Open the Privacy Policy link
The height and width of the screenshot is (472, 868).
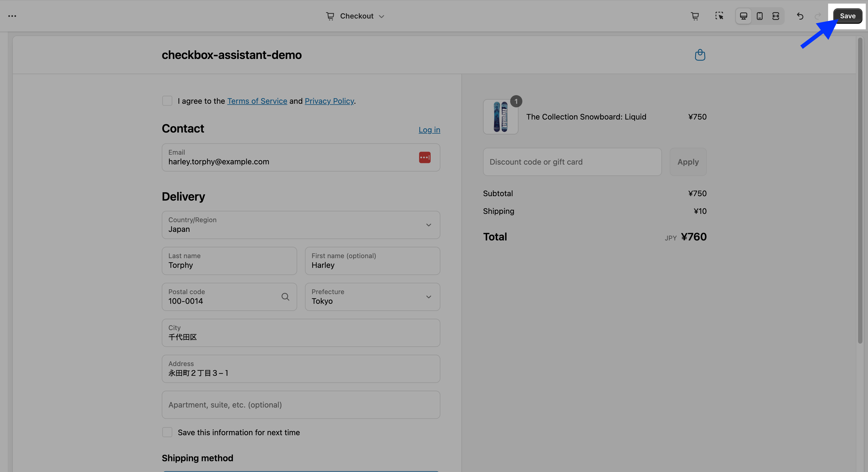329,101
